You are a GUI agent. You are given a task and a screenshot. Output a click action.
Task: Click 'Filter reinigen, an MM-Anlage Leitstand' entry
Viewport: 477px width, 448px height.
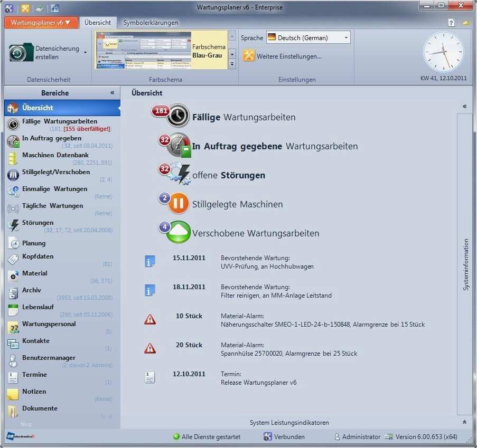pyautogui.click(x=276, y=296)
